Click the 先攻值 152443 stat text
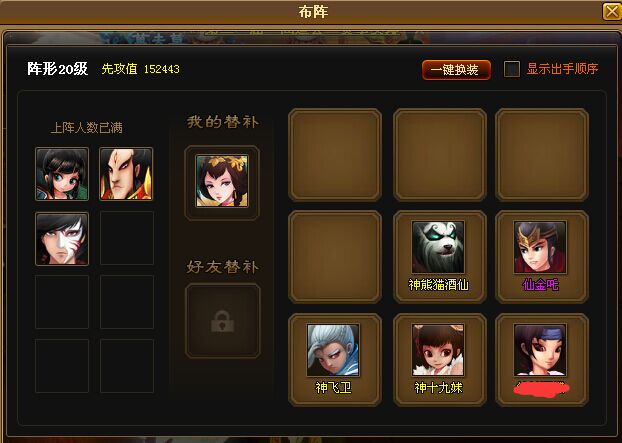The width and height of the screenshot is (622, 443). point(140,69)
